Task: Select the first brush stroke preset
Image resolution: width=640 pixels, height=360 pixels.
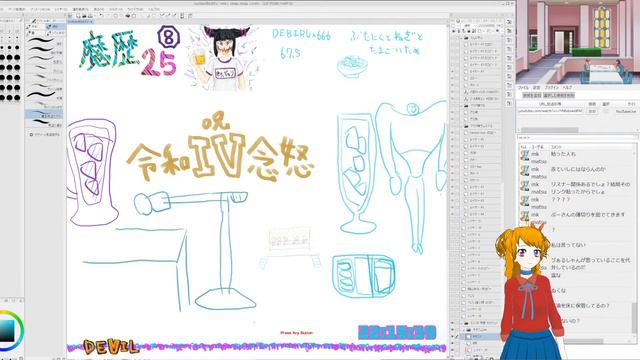Action: (x=44, y=41)
